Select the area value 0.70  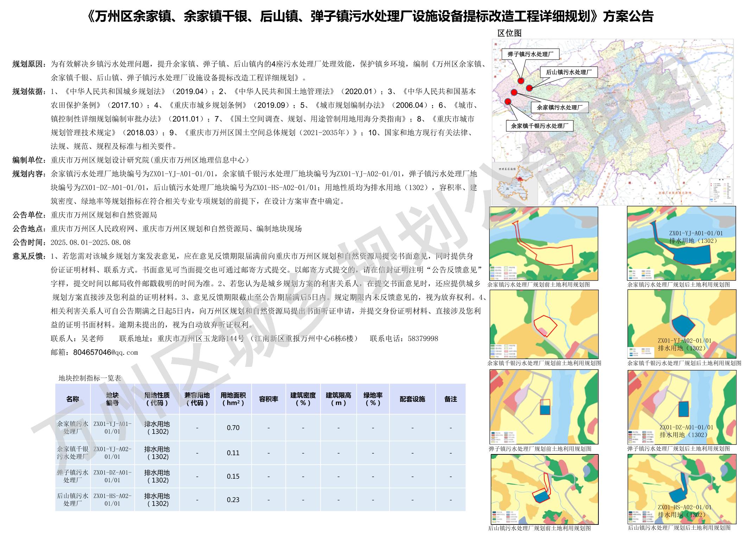tap(233, 428)
